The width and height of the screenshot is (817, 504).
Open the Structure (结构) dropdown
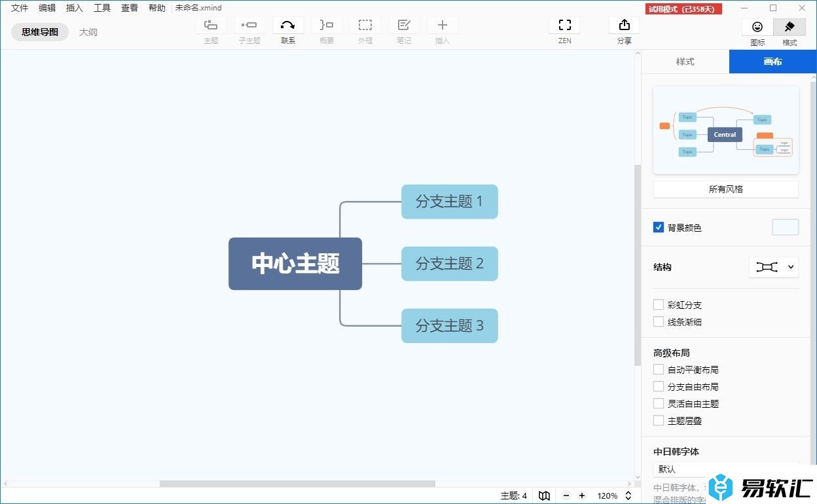tap(774, 266)
